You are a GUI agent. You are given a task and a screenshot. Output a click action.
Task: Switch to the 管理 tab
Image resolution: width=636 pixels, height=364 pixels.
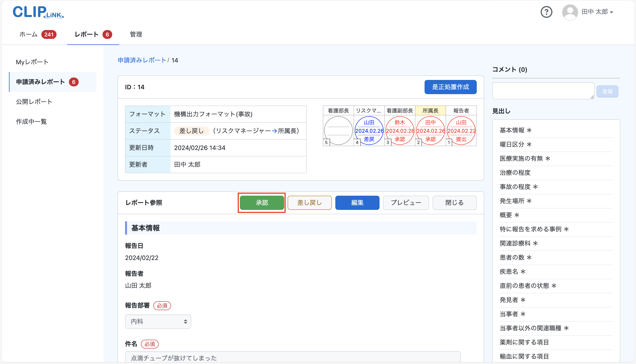click(x=136, y=34)
